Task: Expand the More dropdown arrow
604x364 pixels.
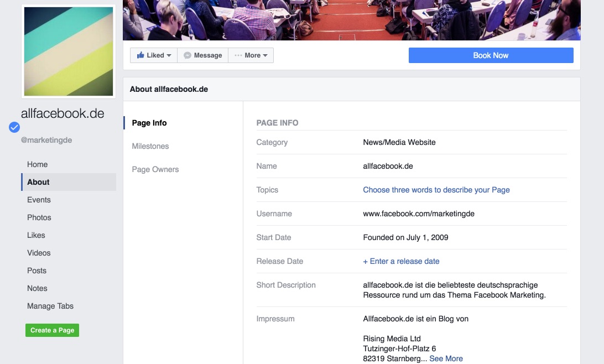Action: point(265,55)
